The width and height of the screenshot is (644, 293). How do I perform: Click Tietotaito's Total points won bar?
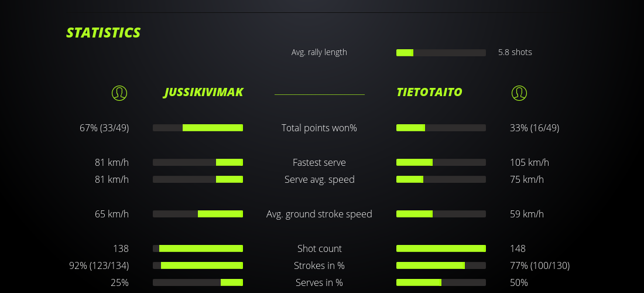[441, 128]
